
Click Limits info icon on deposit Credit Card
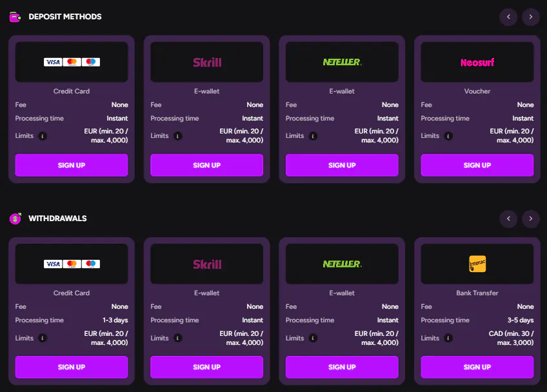pyautogui.click(x=43, y=136)
